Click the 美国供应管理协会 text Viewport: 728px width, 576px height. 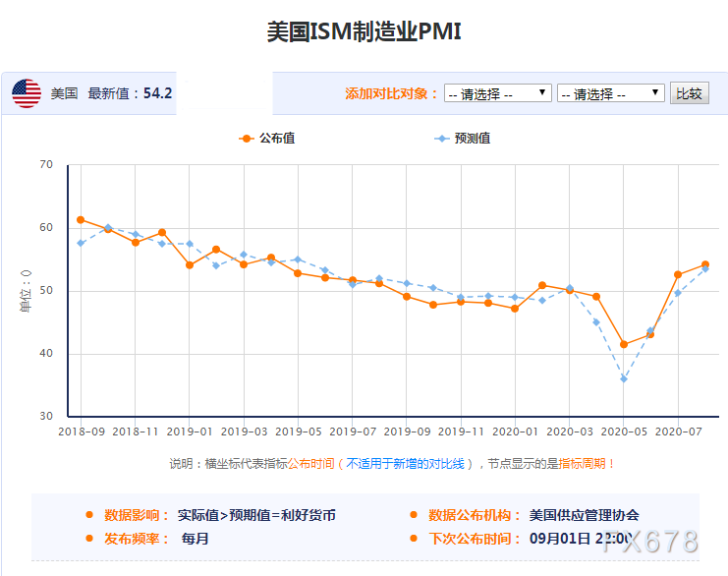(x=585, y=515)
